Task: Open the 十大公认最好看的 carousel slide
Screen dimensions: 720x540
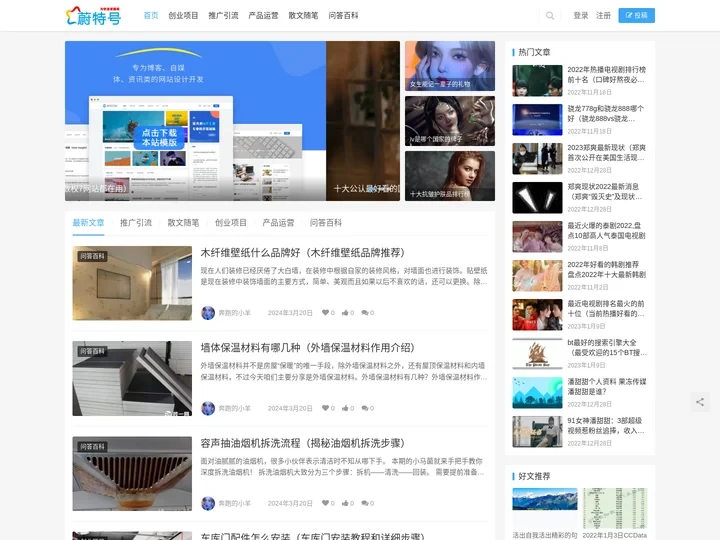Action: coord(363,121)
